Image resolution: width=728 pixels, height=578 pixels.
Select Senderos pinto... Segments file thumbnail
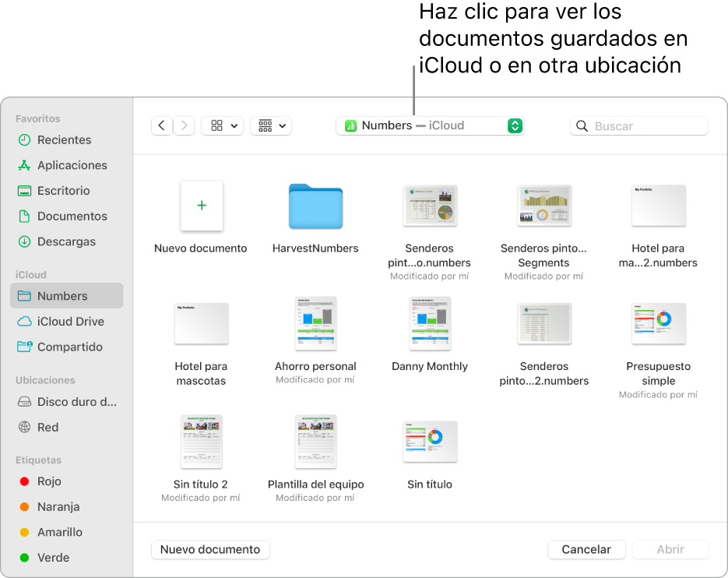point(544,206)
